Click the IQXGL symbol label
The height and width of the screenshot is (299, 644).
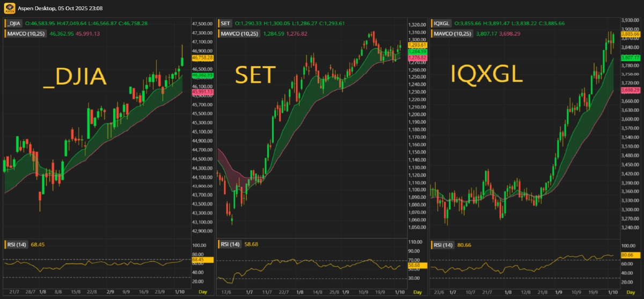point(441,24)
